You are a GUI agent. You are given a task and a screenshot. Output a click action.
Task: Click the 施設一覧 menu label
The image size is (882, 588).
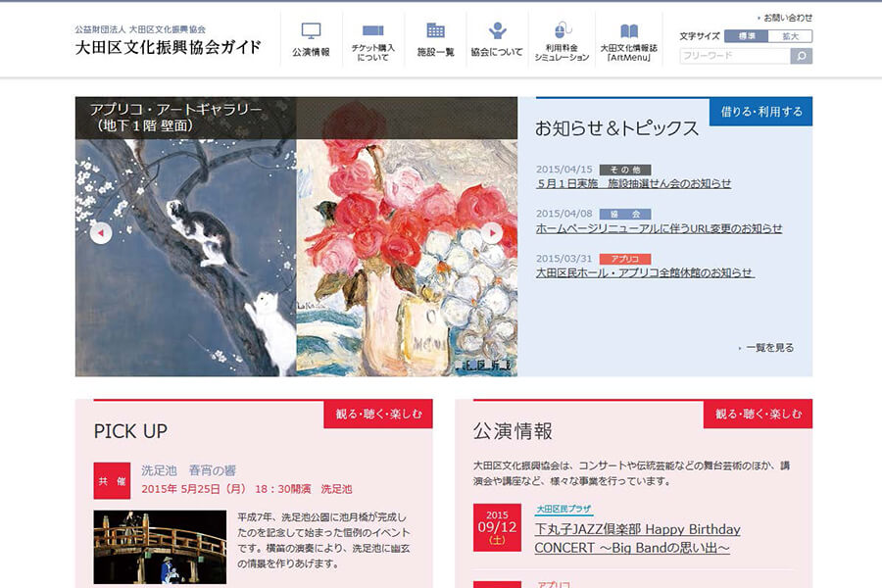pos(435,52)
